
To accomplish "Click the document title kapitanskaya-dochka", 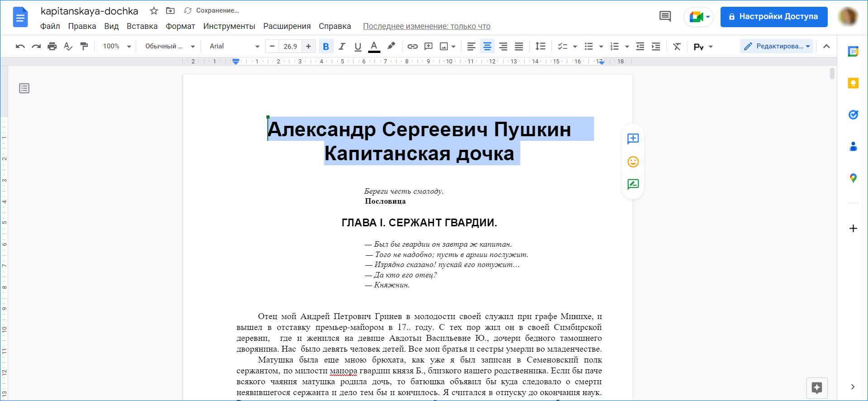I will coord(90,11).
